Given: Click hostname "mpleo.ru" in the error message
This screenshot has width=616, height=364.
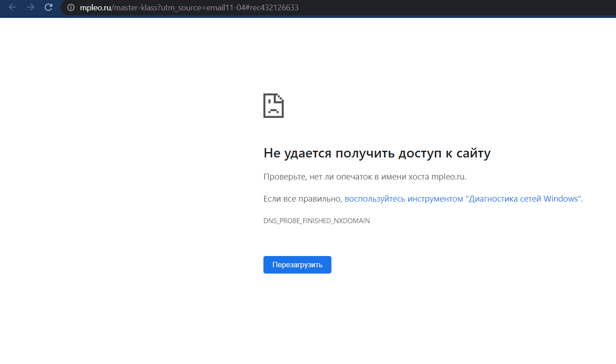Looking at the screenshot, I should click(x=448, y=177).
